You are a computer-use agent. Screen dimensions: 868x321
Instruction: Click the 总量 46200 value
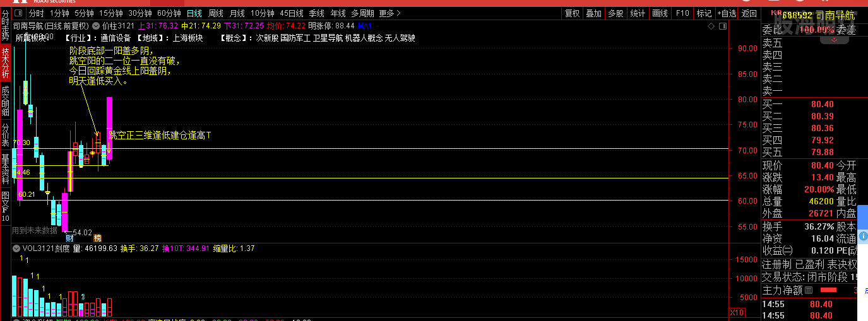[822, 202]
